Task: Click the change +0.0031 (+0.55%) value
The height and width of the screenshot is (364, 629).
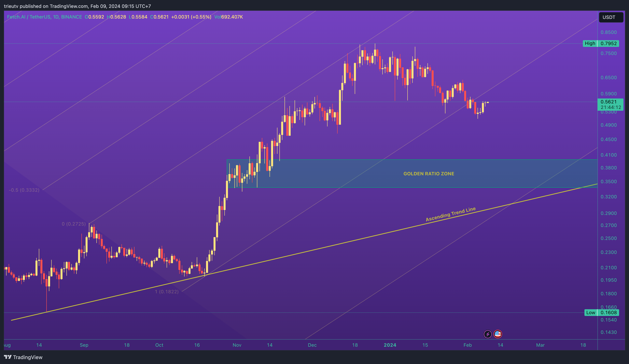Action: (191, 17)
